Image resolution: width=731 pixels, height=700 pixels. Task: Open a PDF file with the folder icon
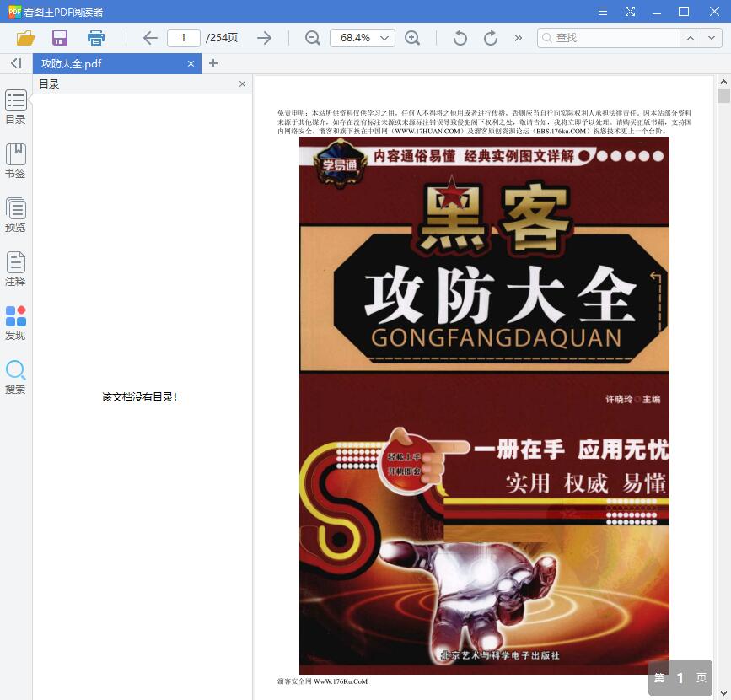(25, 38)
